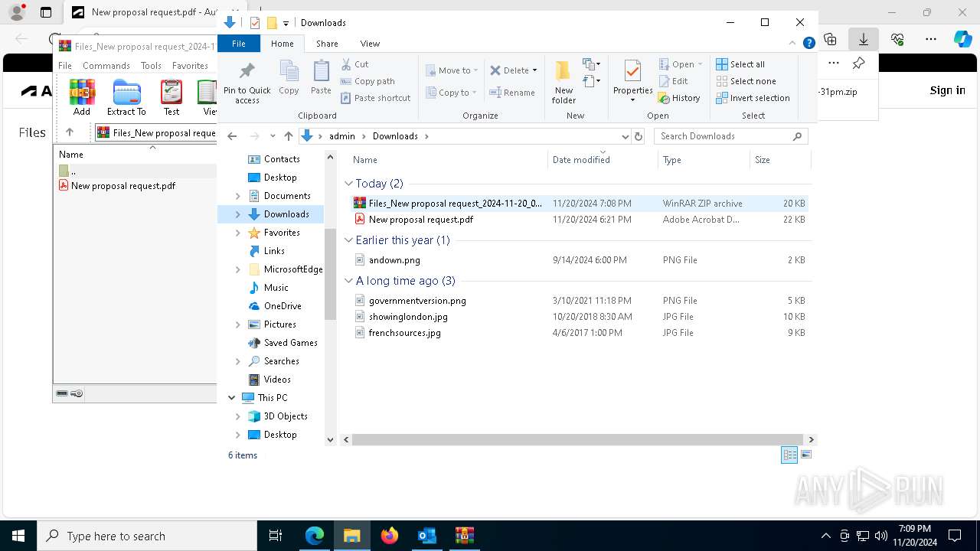Open the File tab
This screenshot has width=980, height=551.
[239, 44]
